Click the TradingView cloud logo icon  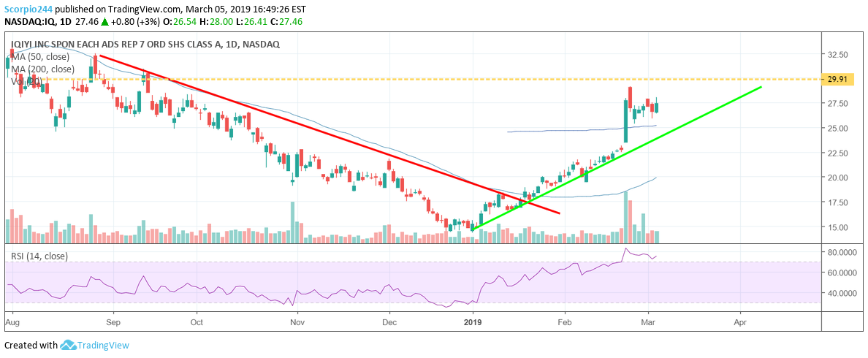click(x=69, y=345)
